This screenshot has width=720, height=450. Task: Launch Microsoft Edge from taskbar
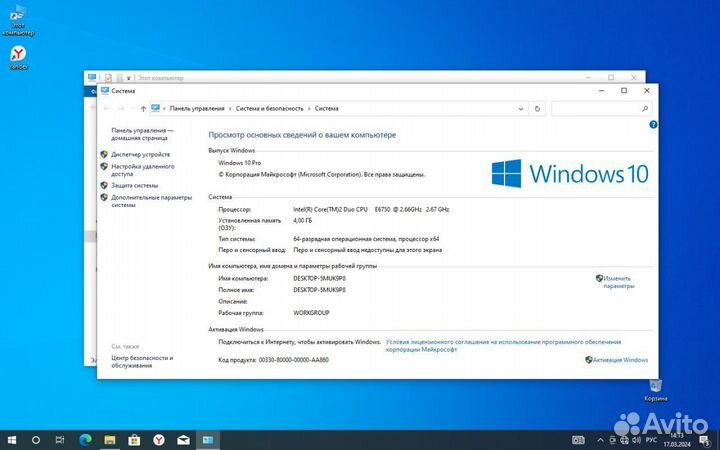pos(85,440)
